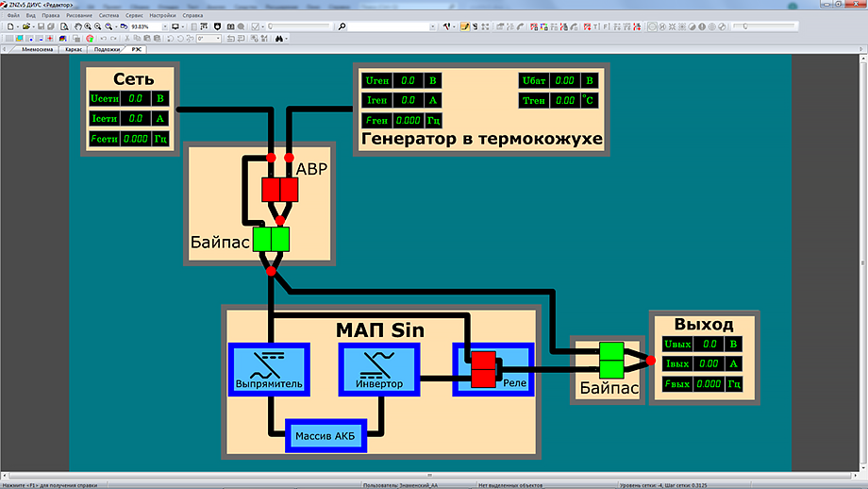Click the New document icon

pos(9,26)
